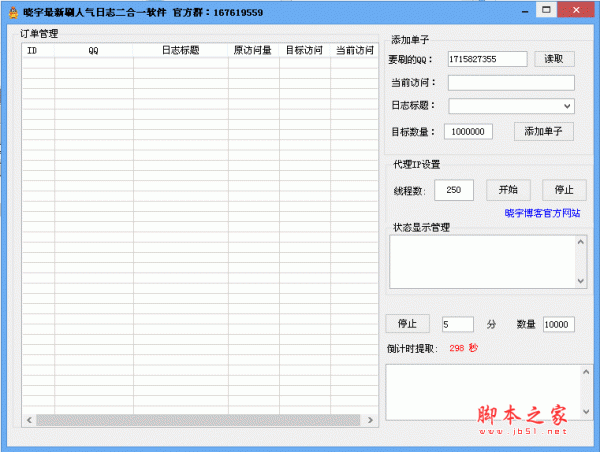Close the window
The height and width of the screenshot is (452, 600).
point(576,10)
